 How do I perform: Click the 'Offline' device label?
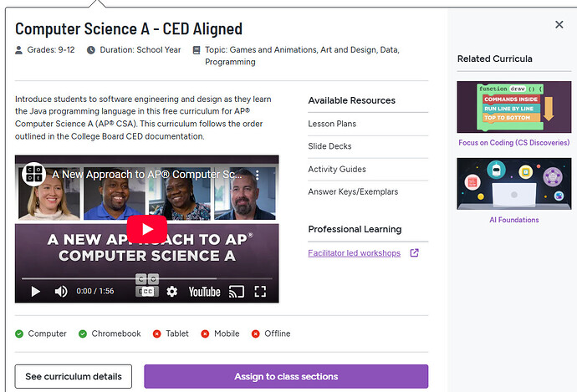tap(278, 333)
